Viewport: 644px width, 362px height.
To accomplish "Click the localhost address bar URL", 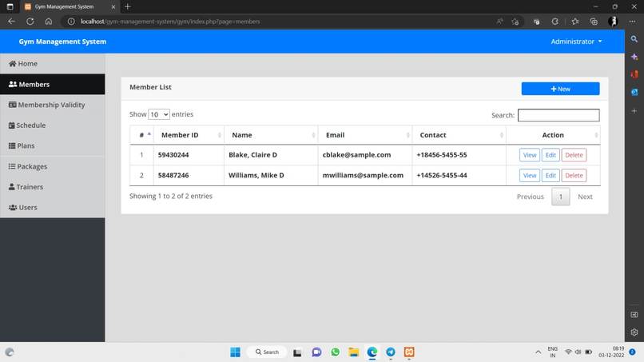I will pyautogui.click(x=170, y=22).
